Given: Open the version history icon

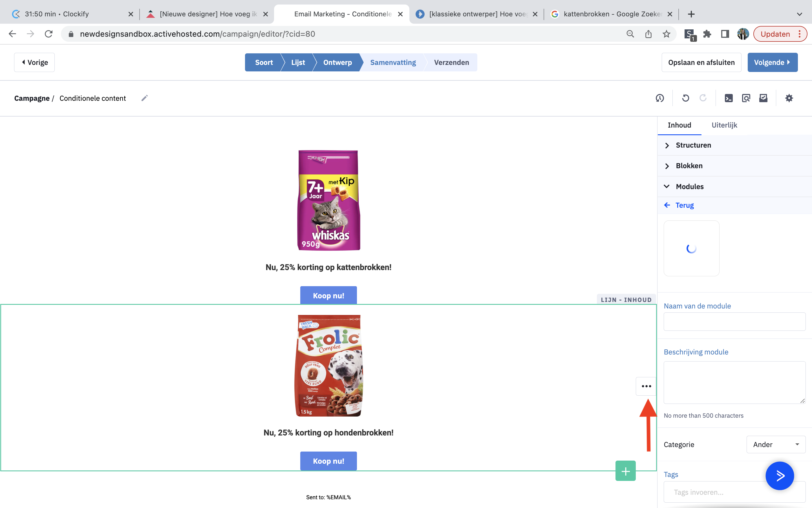Looking at the screenshot, I should (660, 98).
